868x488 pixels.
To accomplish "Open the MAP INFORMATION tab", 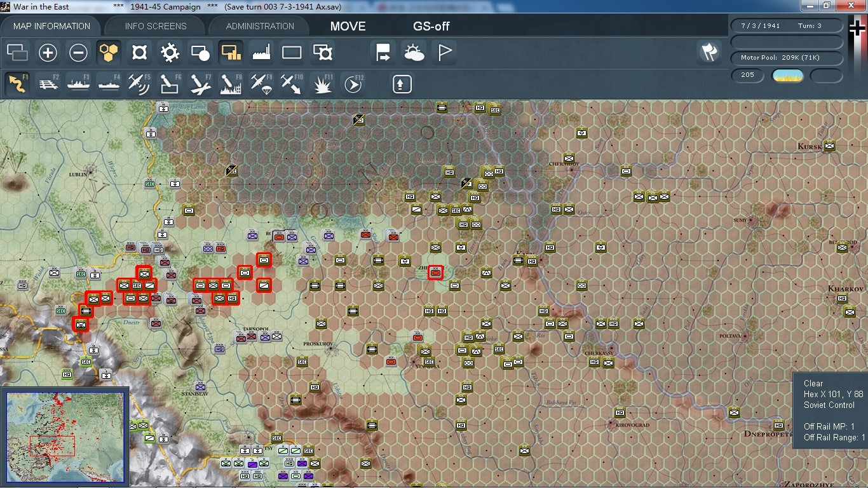I will pyautogui.click(x=51, y=26).
